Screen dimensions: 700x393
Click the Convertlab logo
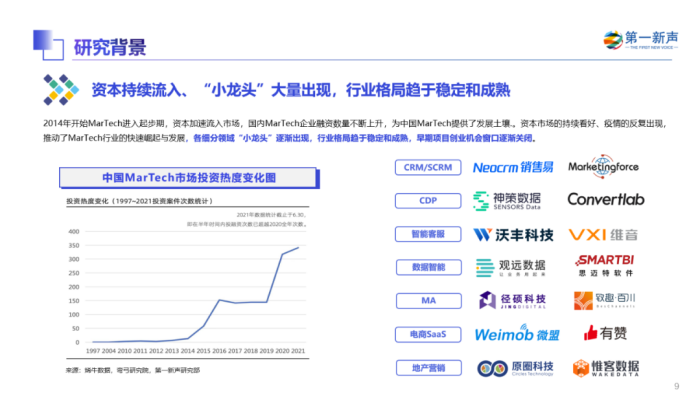click(606, 199)
